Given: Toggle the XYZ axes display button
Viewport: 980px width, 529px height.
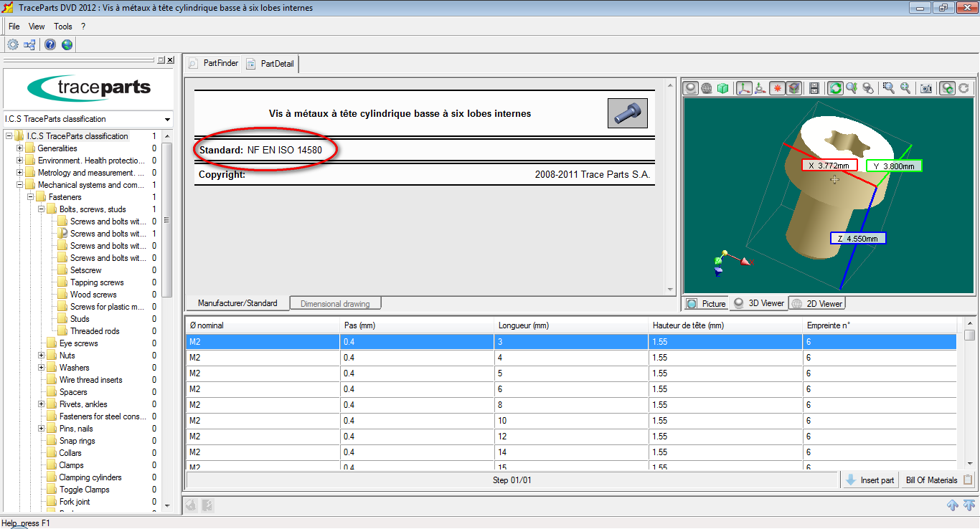Looking at the screenshot, I should [744, 88].
